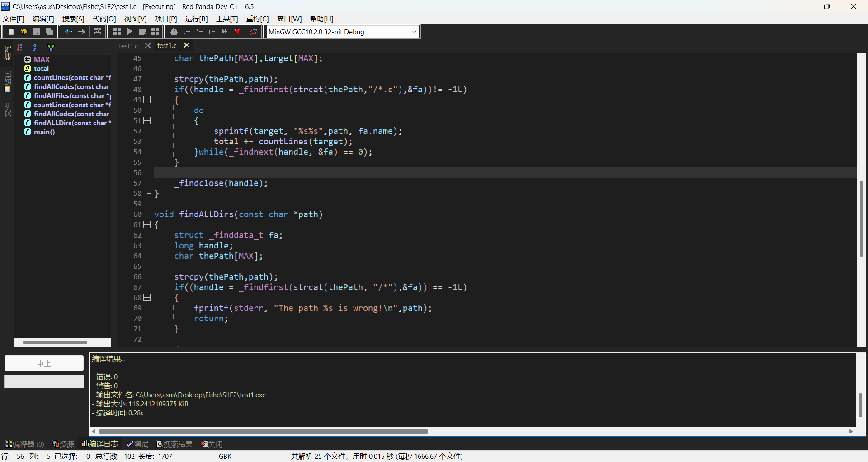Click the 关闭 bottom panel tab
The width and height of the screenshot is (868, 462).
(212, 444)
